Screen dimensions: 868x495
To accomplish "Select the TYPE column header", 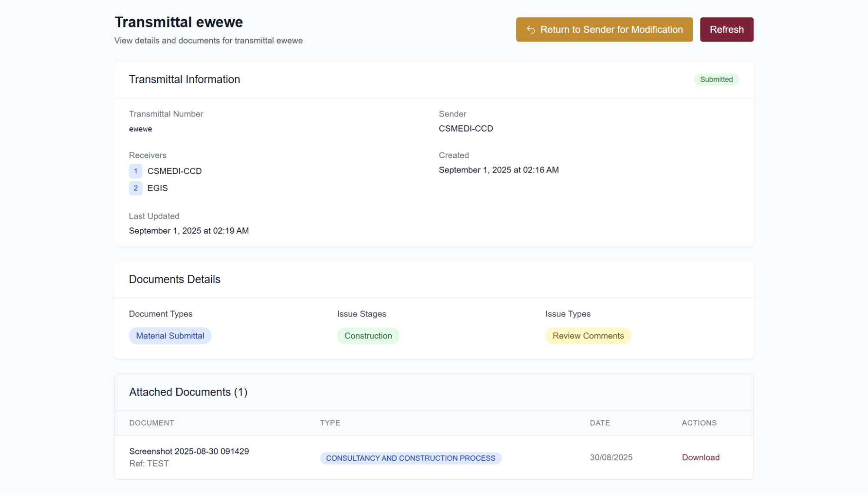I will (x=330, y=422).
